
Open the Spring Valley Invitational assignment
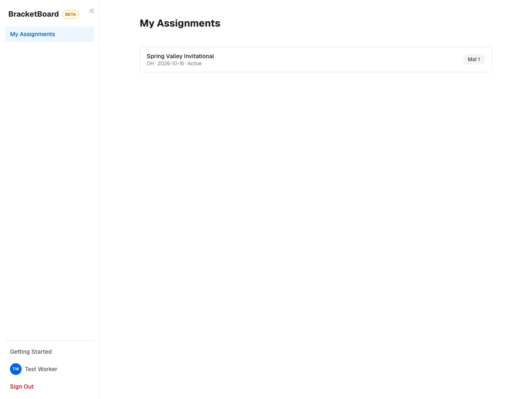[316, 59]
